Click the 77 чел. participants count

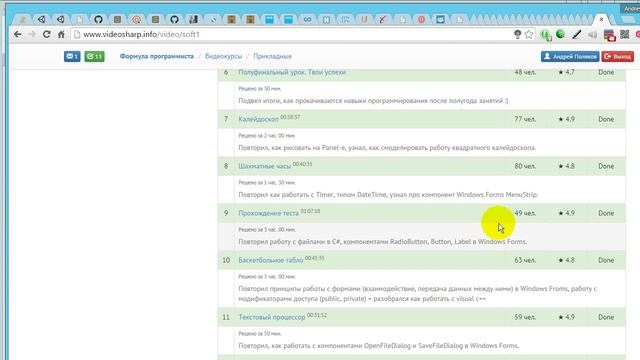(x=525, y=119)
